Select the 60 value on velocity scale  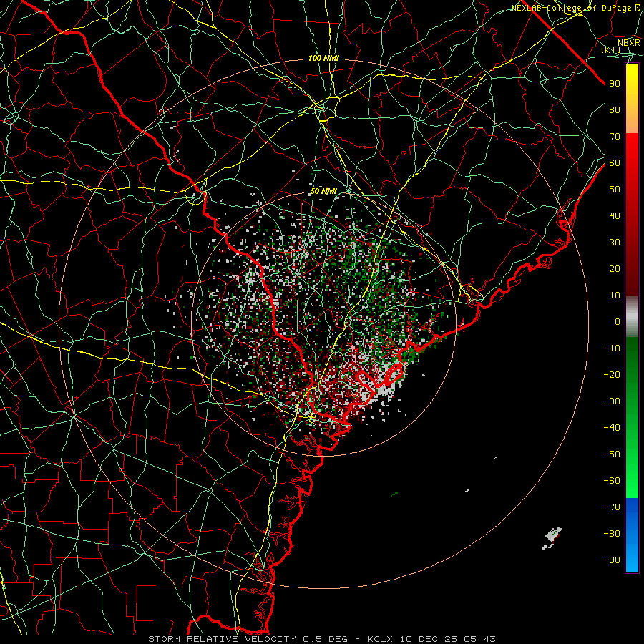pyautogui.click(x=615, y=162)
